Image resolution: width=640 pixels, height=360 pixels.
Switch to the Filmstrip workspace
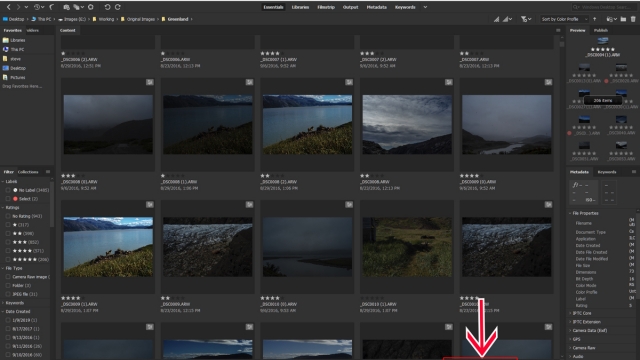[326, 7]
